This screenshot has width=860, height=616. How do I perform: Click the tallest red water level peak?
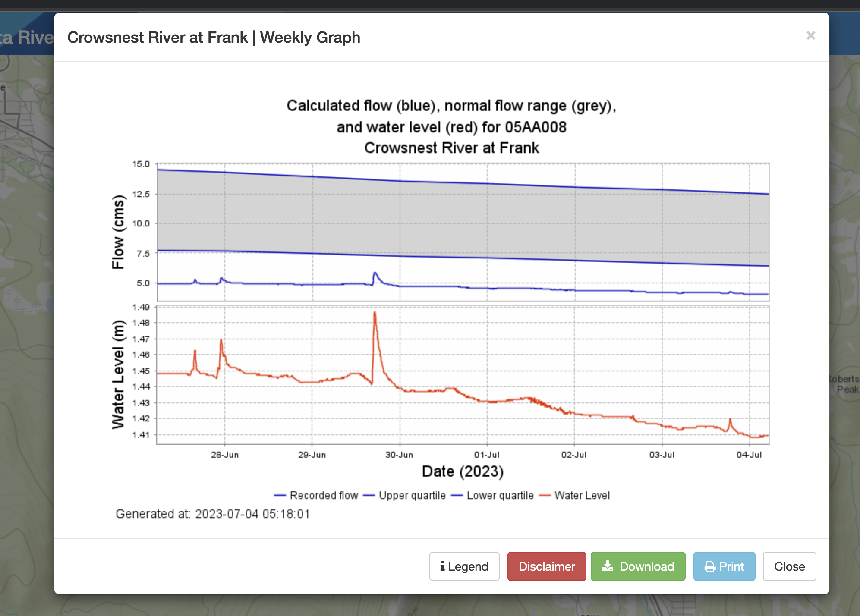tap(375, 313)
